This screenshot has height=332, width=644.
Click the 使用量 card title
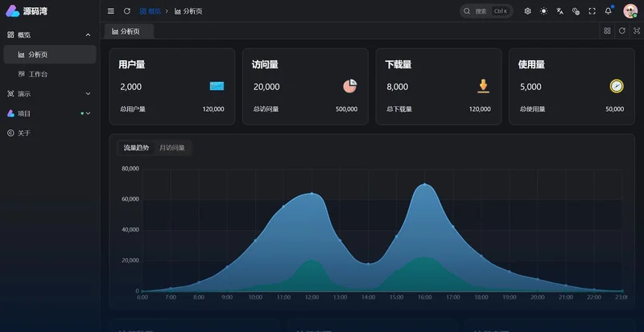click(531, 64)
